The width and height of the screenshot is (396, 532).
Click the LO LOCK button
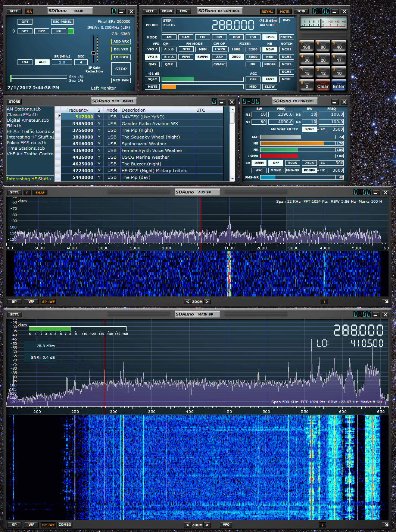pos(121,57)
